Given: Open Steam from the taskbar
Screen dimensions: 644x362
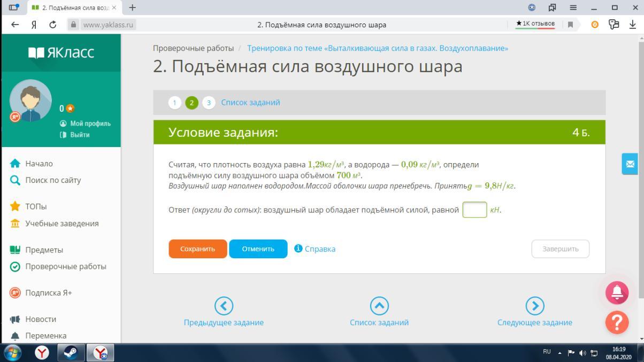Looking at the screenshot, I should click(x=71, y=353).
